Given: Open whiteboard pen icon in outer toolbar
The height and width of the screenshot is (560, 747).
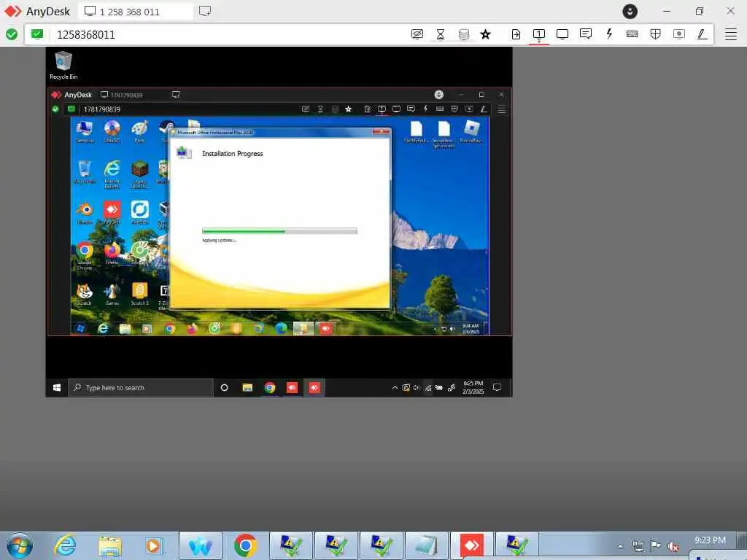Looking at the screenshot, I should click(703, 34).
